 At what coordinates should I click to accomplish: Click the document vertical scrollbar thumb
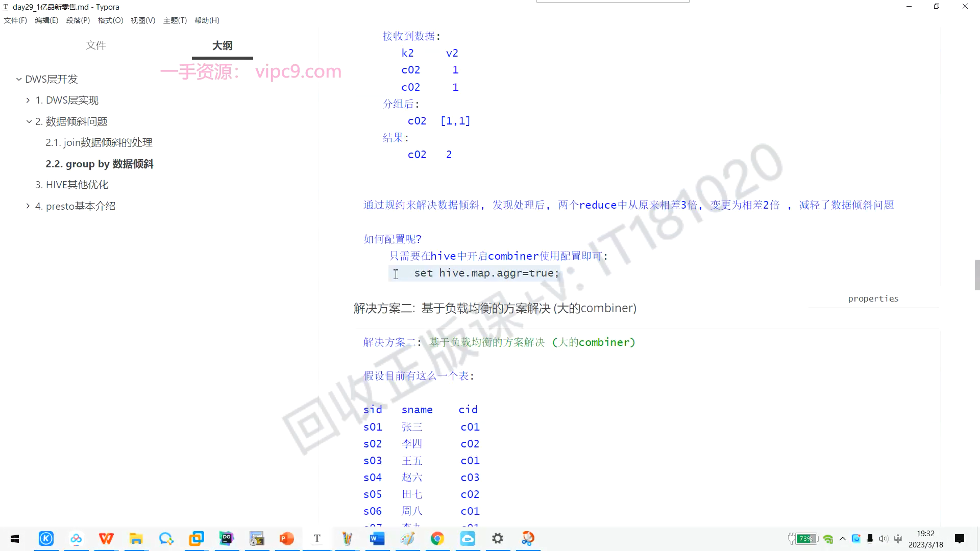click(x=977, y=274)
